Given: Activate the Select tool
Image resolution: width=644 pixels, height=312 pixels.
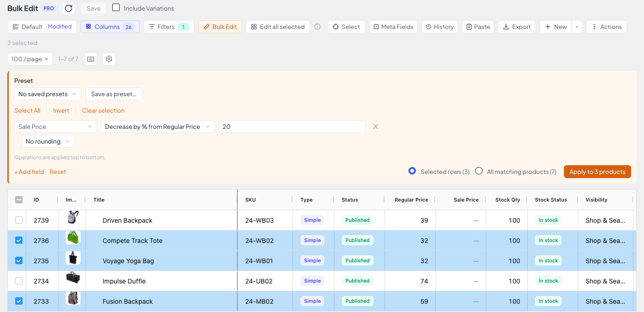Looking at the screenshot, I should pos(346,27).
